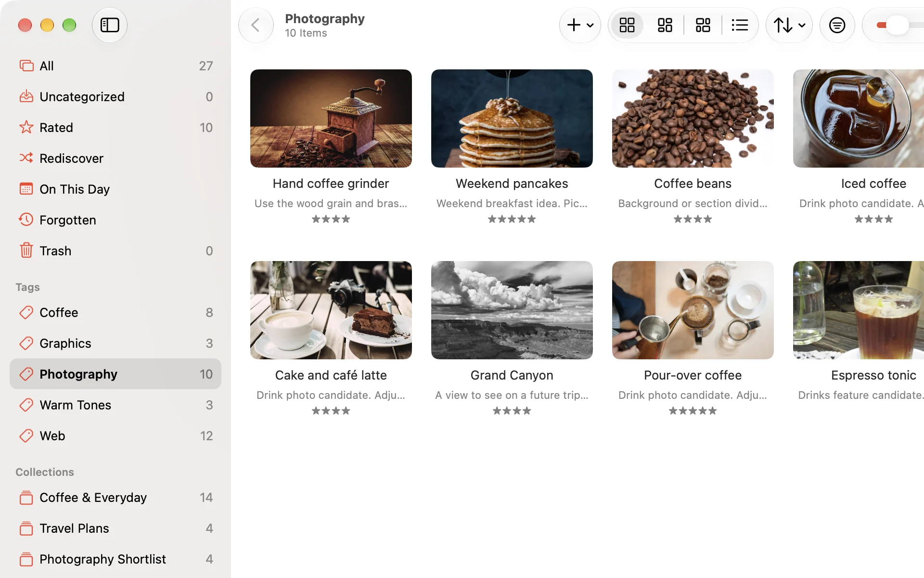This screenshot has height=578, width=924.
Task: Select the Photography tag row
Action: 115,374
